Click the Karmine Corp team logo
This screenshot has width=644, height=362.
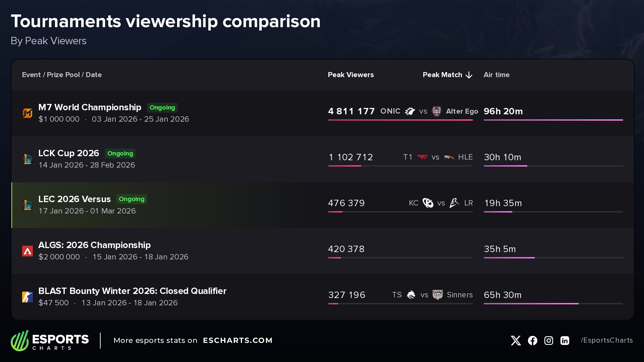point(428,203)
